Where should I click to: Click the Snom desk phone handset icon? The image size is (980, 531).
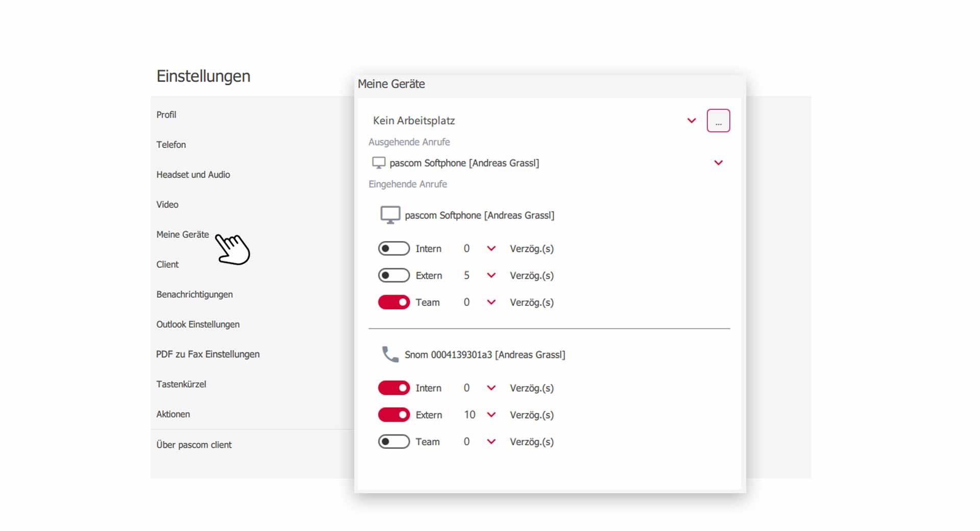click(390, 354)
